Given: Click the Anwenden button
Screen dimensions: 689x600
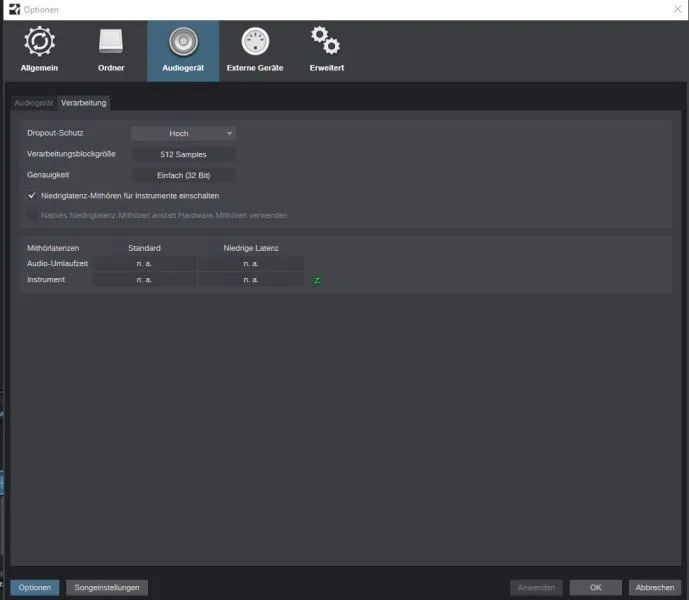Looking at the screenshot, I should tap(536, 588).
